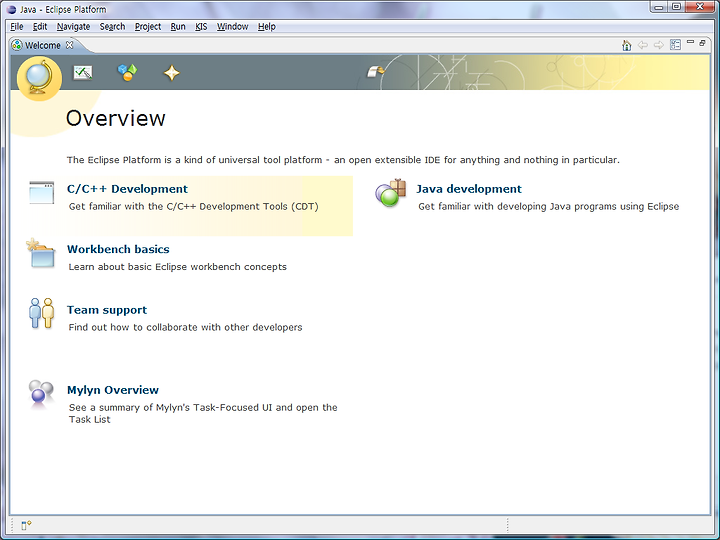Go to the Workbench via arrow icon
This screenshot has height=540, width=720.
tap(376, 72)
